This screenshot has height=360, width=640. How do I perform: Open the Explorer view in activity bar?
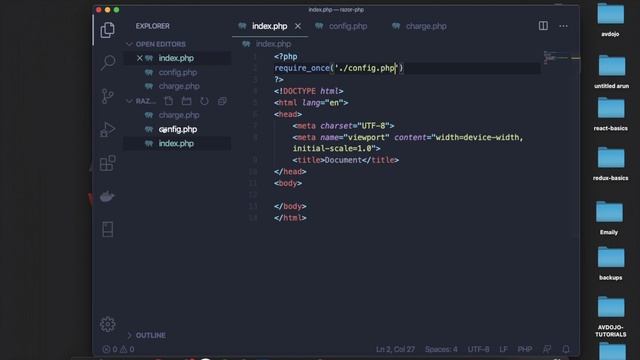point(107,30)
